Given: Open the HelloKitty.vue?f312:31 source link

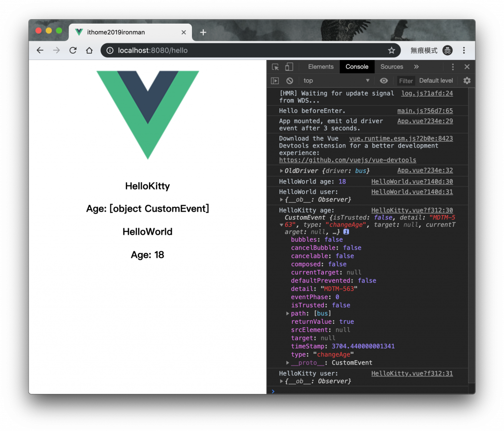Looking at the screenshot, I should pos(412,373).
